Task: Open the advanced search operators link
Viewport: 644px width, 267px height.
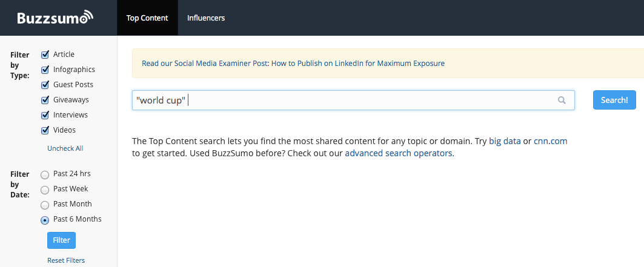Action: (398, 153)
